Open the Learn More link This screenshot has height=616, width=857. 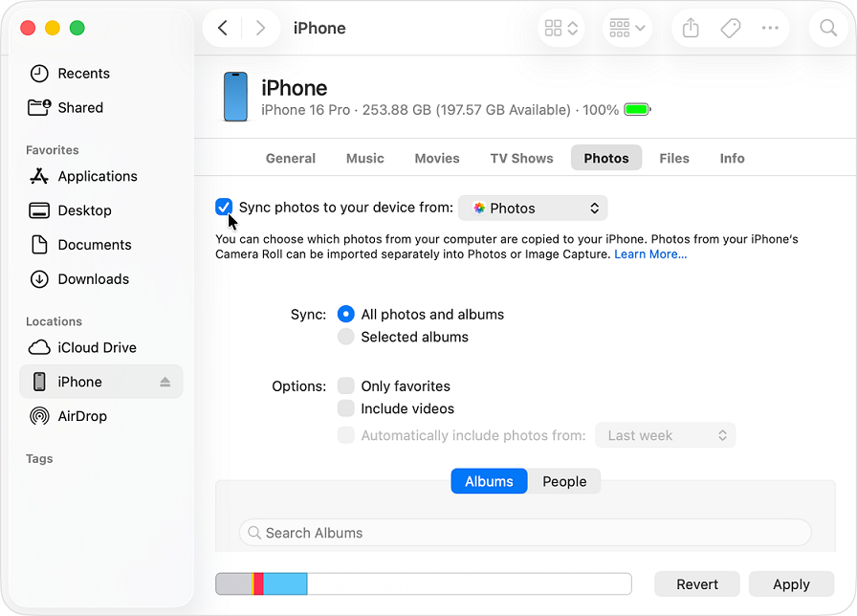[x=650, y=254]
